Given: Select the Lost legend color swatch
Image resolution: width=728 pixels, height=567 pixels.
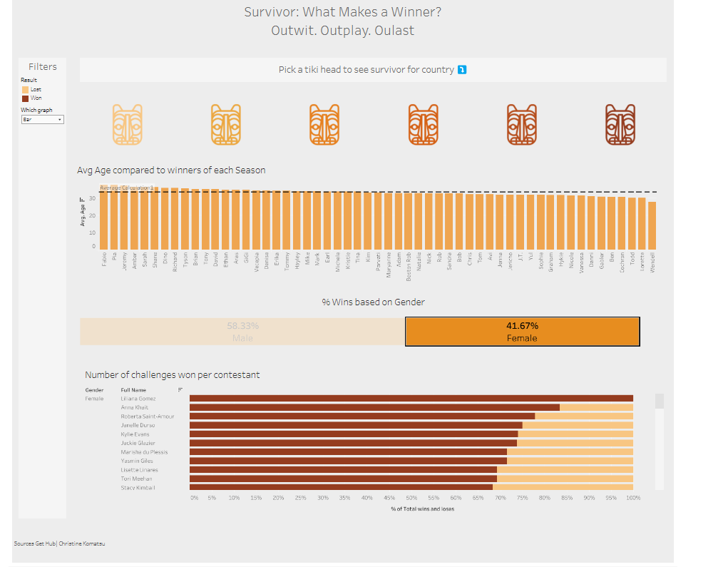Looking at the screenshot, I should coord(25,90).
